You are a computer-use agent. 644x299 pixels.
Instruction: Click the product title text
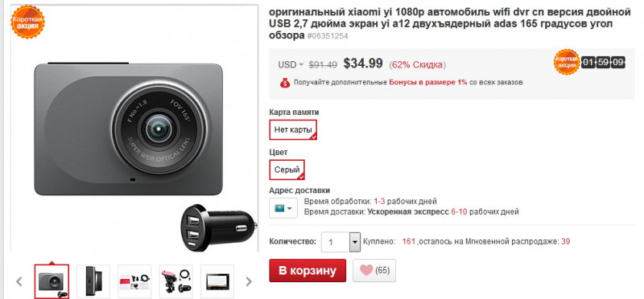tap(450, 24)
